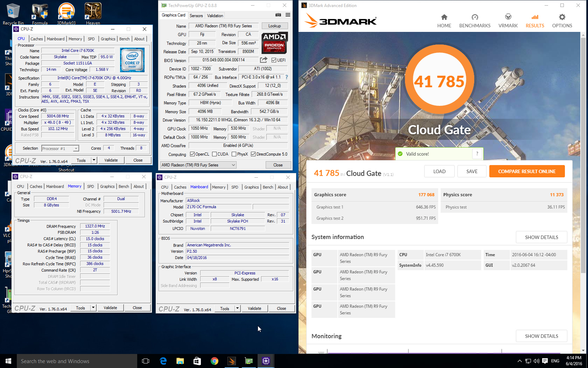This screenshot has height=368, width=588.
Task: Open SPD tab in CPU-Z Memory window
Action: coord(90,186)
